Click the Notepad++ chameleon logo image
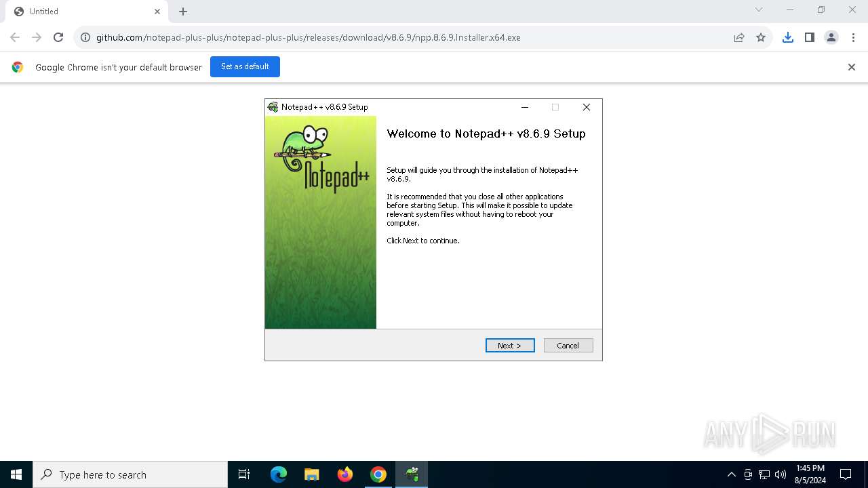The image size is (868, 488). point(321,158)
